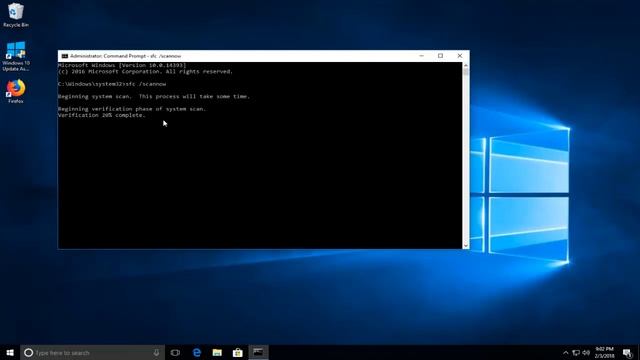This screenshot has height=360, width=640.
Task: Launch Microsoft Edge from the taskbar
Action: tap(197, 353)
